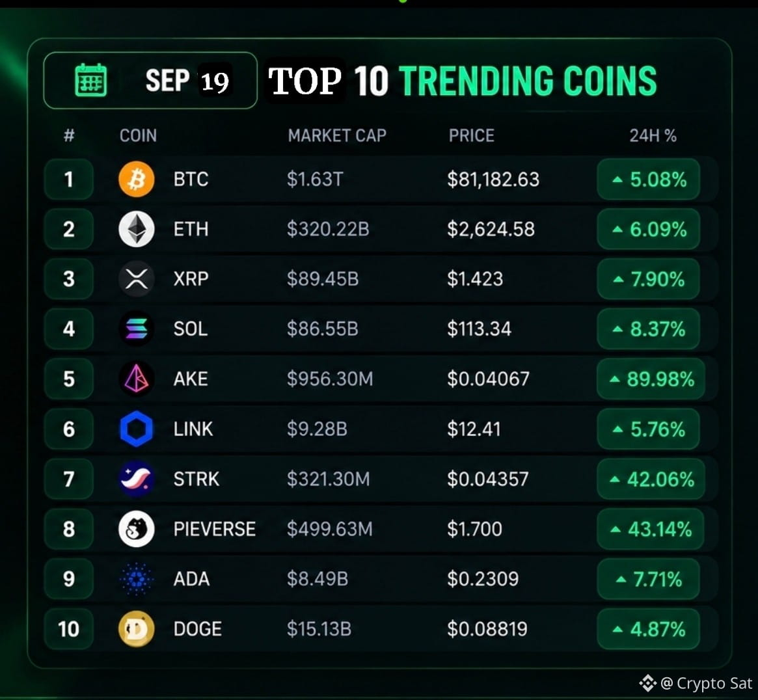The width and height of the screenshot is (758, 700).
Task: Select the Dogecoin DOGE icon
Action: coord(137,629)
